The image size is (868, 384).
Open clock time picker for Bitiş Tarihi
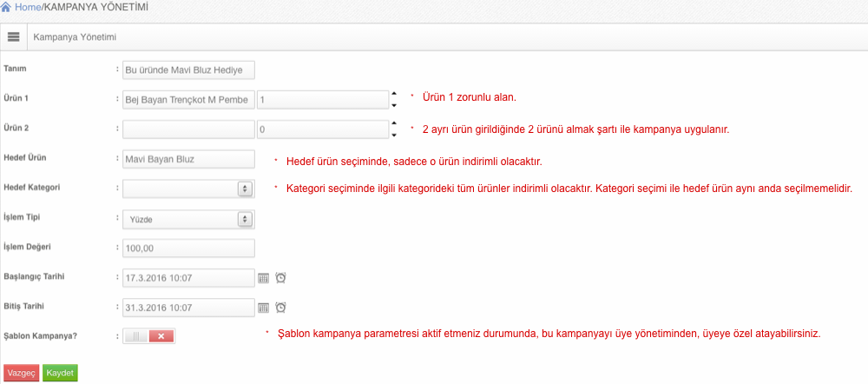pos(280,308)
